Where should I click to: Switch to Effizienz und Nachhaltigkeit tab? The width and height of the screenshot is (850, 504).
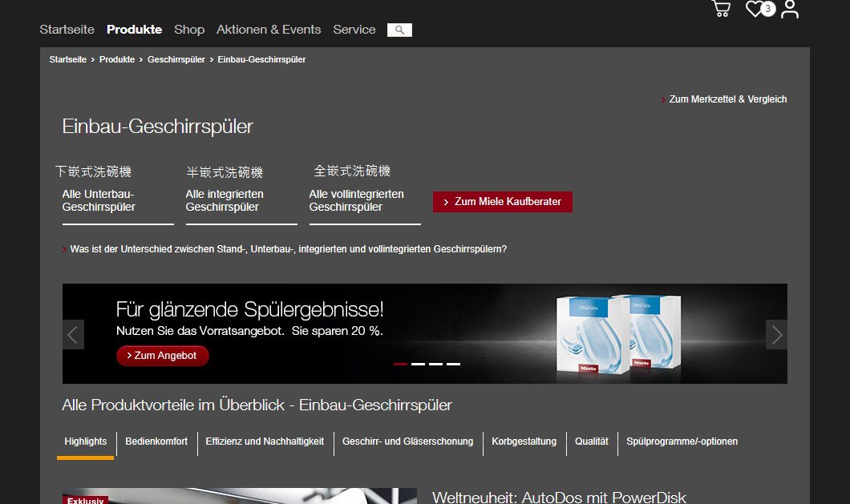(x=265, y=442)
